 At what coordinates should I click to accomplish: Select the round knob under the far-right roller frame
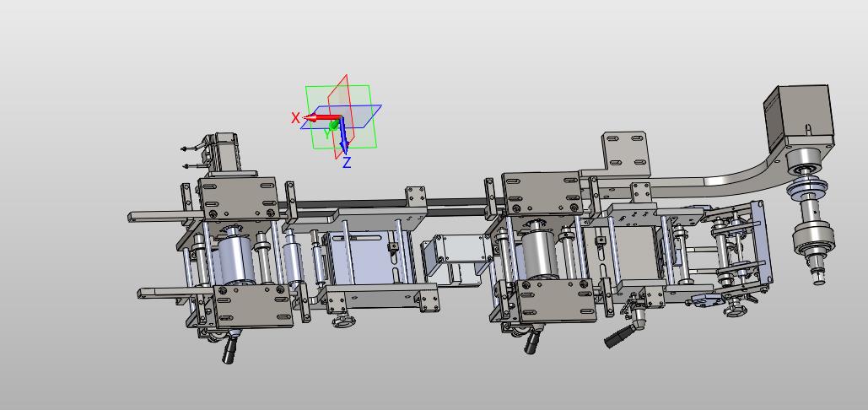(736, 309)
